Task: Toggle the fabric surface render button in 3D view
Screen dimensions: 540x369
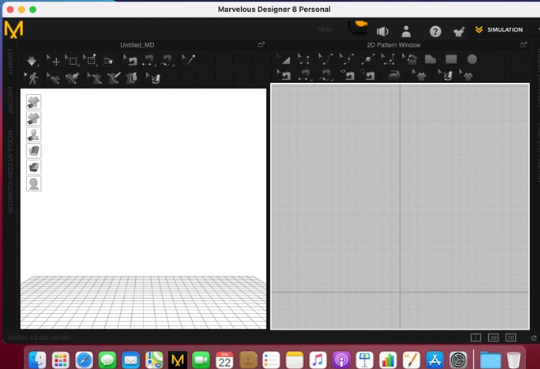Action: (34, 151)
